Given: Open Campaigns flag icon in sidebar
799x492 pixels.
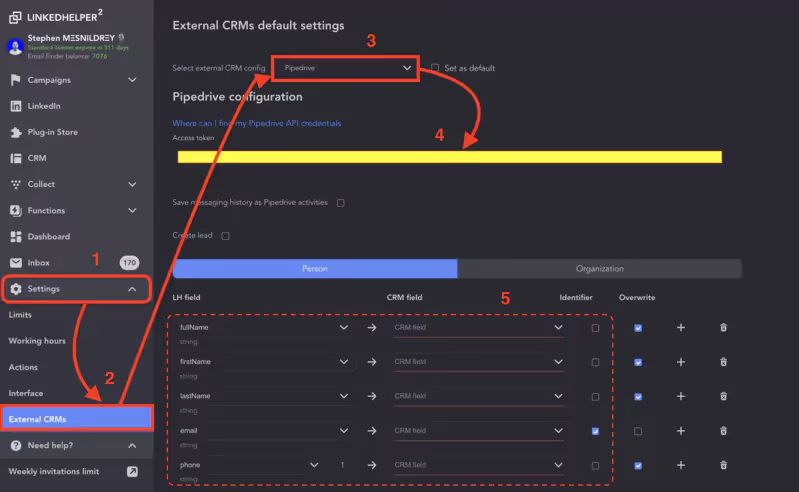Looking at the screenshot, I should (16, 80).
